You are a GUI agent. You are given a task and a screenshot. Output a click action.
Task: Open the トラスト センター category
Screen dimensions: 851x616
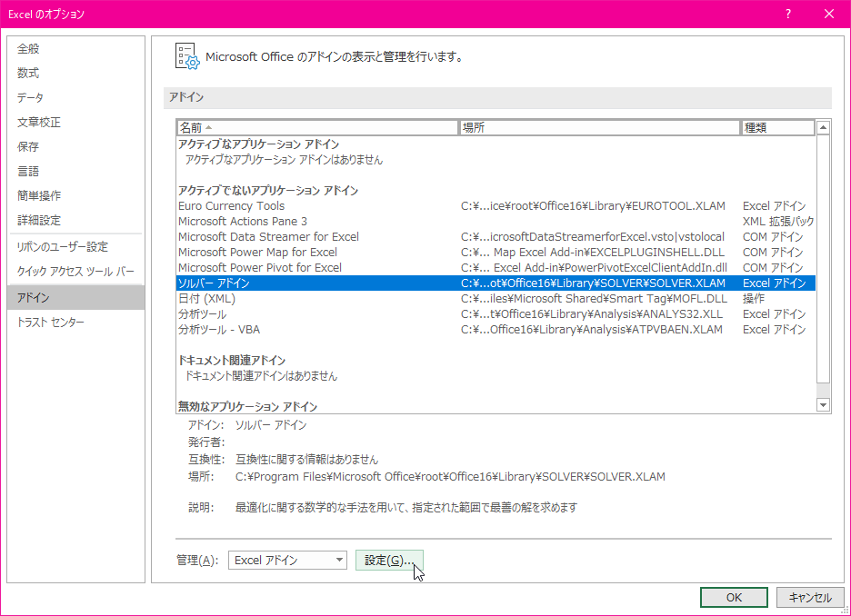click(76, 323)
